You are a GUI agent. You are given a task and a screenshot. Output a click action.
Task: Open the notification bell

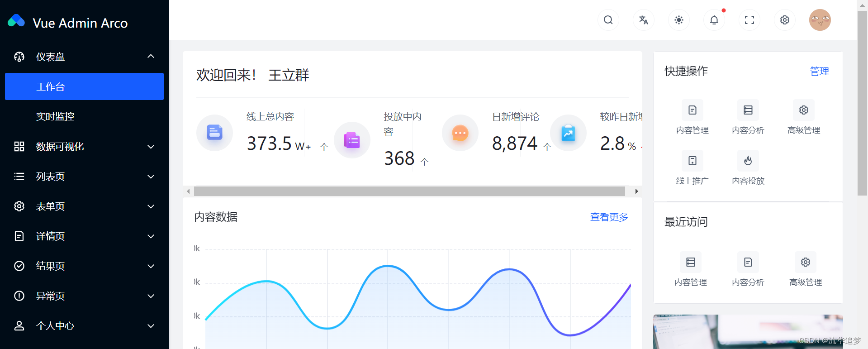pos(714,20)
